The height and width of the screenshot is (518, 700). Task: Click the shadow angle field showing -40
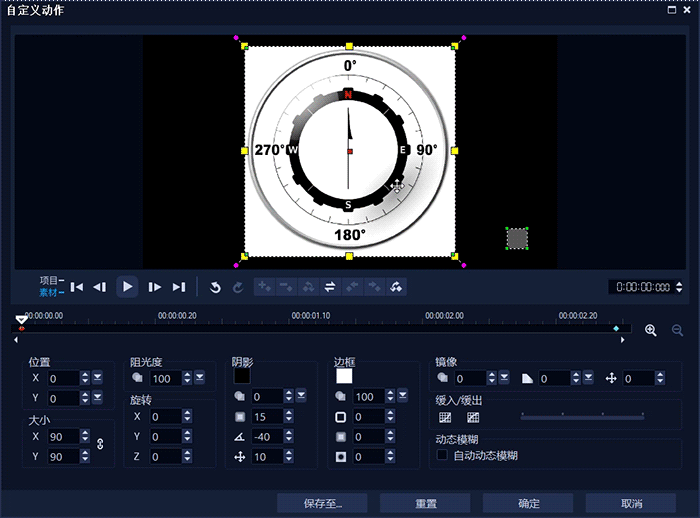pyautogui.click(x=267, y=437)
